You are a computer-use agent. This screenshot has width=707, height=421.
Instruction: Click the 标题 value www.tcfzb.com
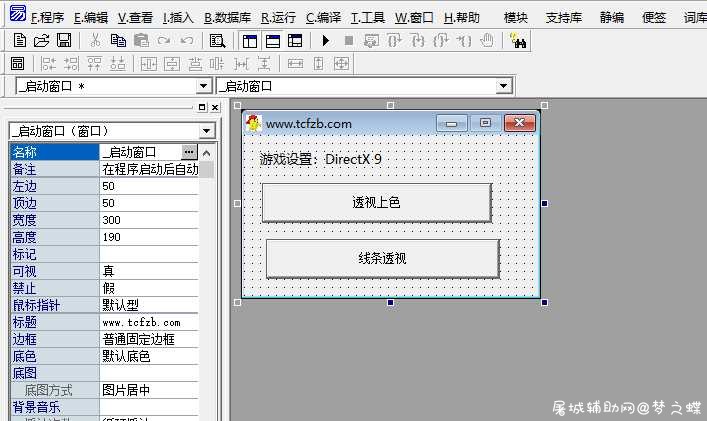click(149, 322)
